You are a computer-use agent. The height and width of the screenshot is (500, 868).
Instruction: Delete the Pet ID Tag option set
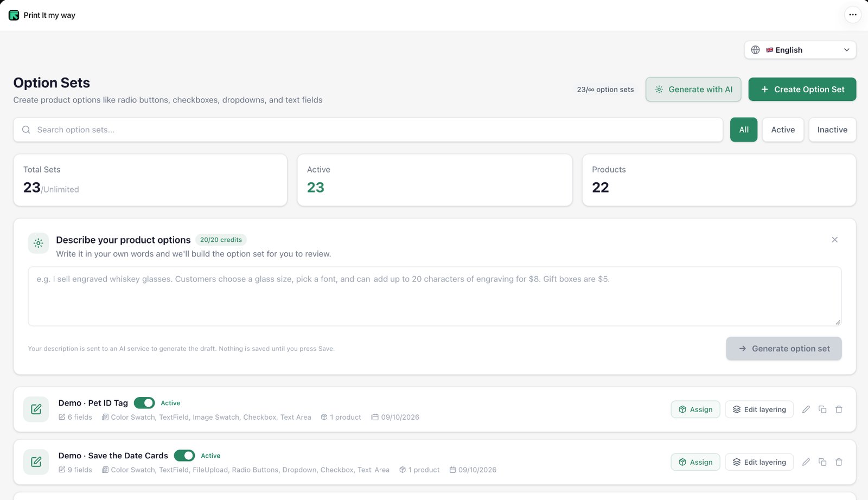839,409
